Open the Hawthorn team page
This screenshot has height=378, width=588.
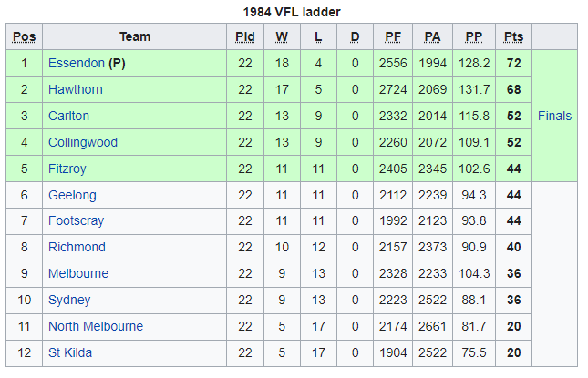(76, 90)
